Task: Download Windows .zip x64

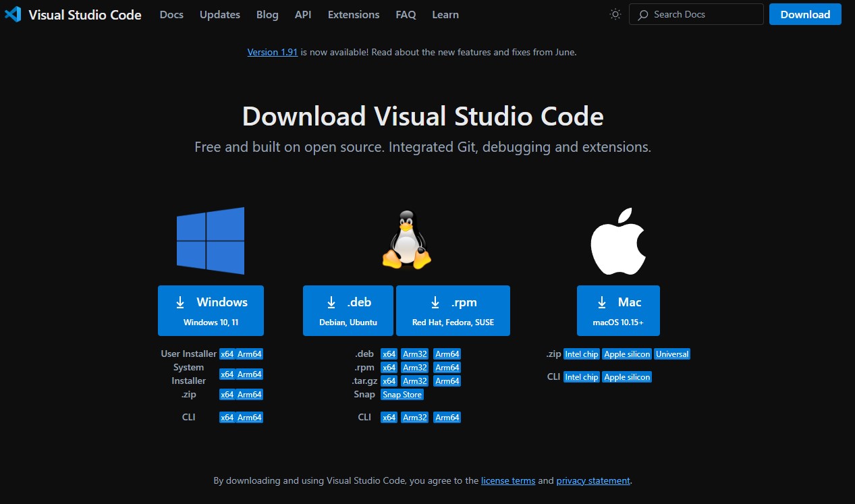Action: [227, 395]
